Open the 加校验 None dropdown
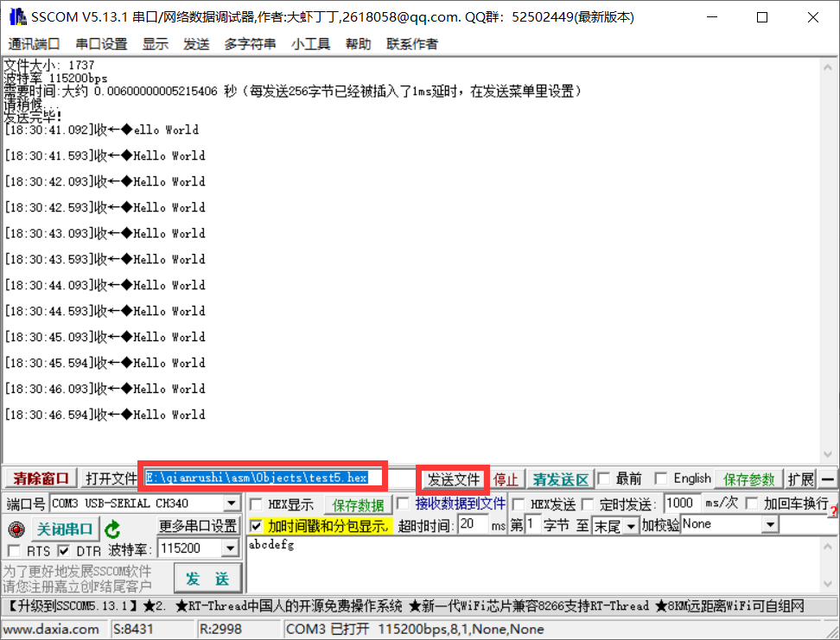This screenshot has width=840, height=640. click(x=770, y=524)
